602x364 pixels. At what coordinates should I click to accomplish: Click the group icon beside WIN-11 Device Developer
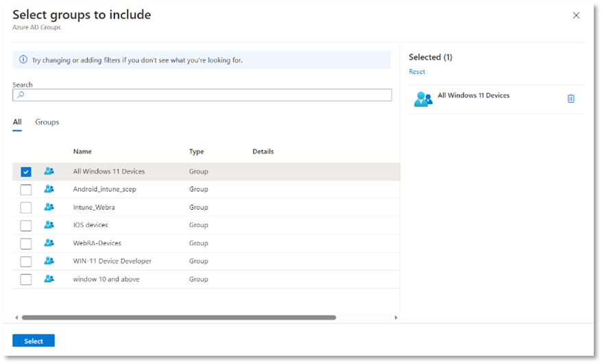click(49, 260)
